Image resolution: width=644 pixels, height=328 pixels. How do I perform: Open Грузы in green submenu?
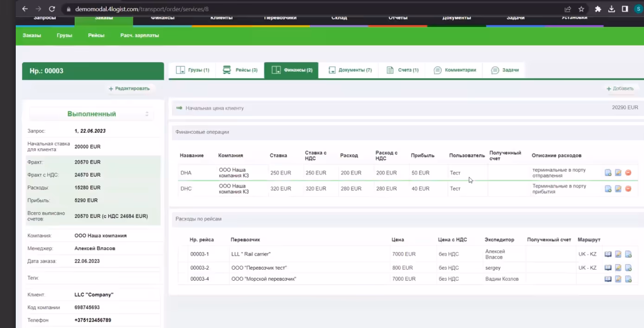tap(64, 35)
